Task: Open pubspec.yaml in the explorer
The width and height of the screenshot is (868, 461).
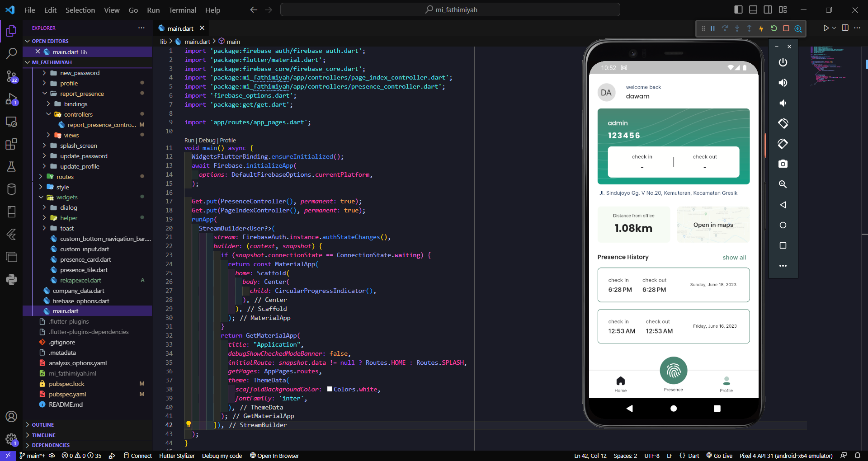Action: coord(67,394)
